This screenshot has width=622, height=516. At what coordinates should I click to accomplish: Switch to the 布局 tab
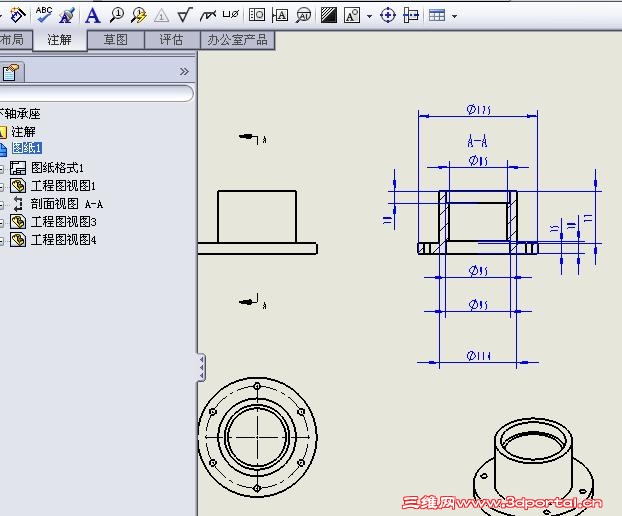[14, 40]
